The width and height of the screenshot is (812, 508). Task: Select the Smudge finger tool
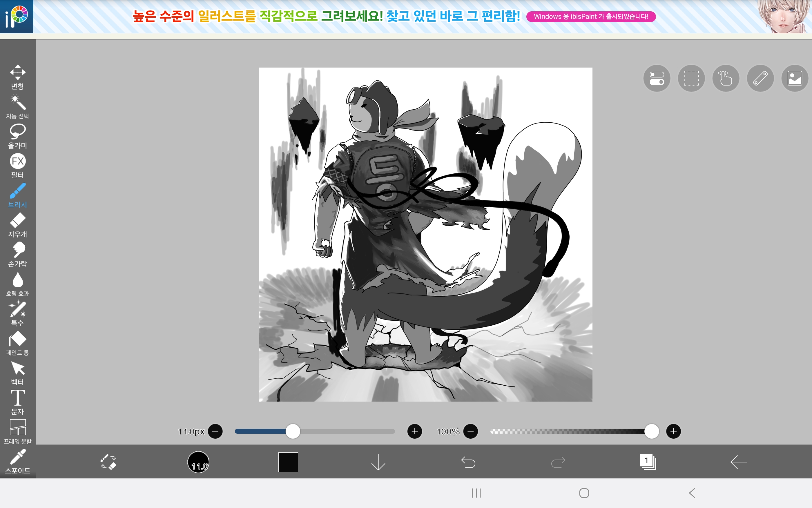pos(17,254)
